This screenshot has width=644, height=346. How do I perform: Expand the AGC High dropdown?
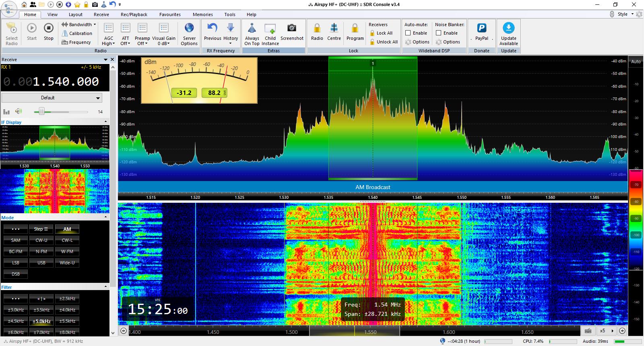[x=109, y=43]
